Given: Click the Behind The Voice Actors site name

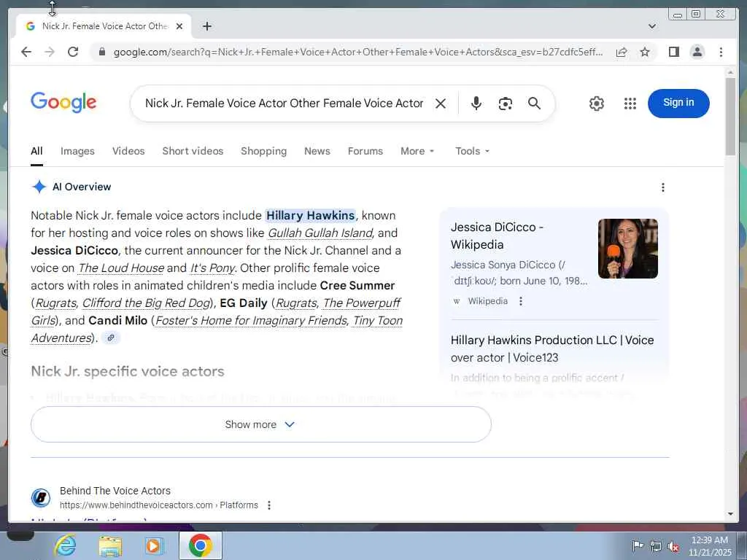Looking at the screenshot, I should [x=115, y=491].
